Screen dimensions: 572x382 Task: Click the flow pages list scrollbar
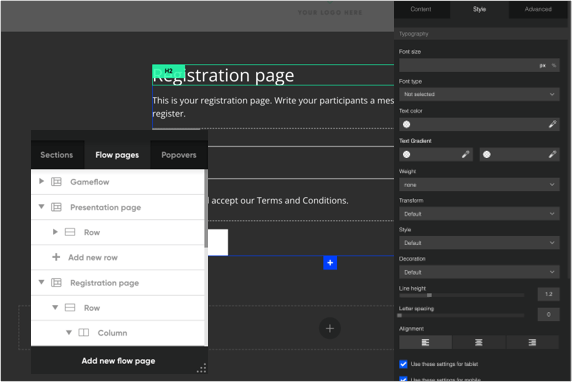[206, 209]
